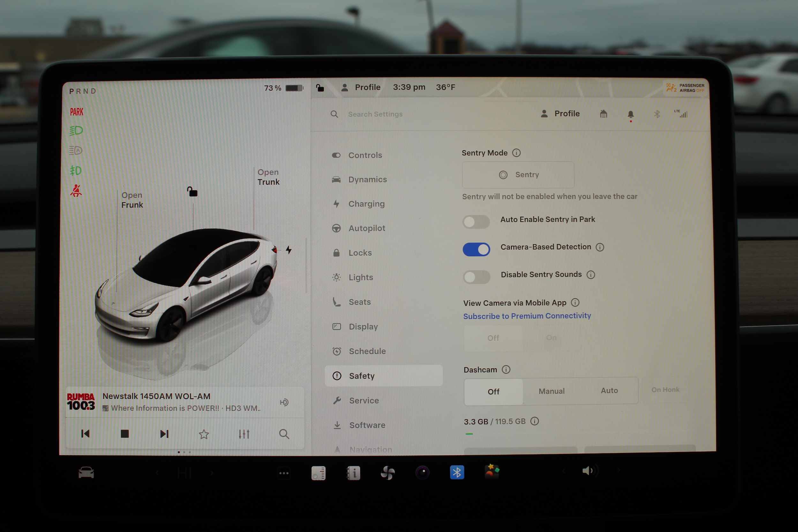Screen dimensions: 798x532
Task: Click Subscribe to Premium Connectivity link
Action: [x=527, y=316]
